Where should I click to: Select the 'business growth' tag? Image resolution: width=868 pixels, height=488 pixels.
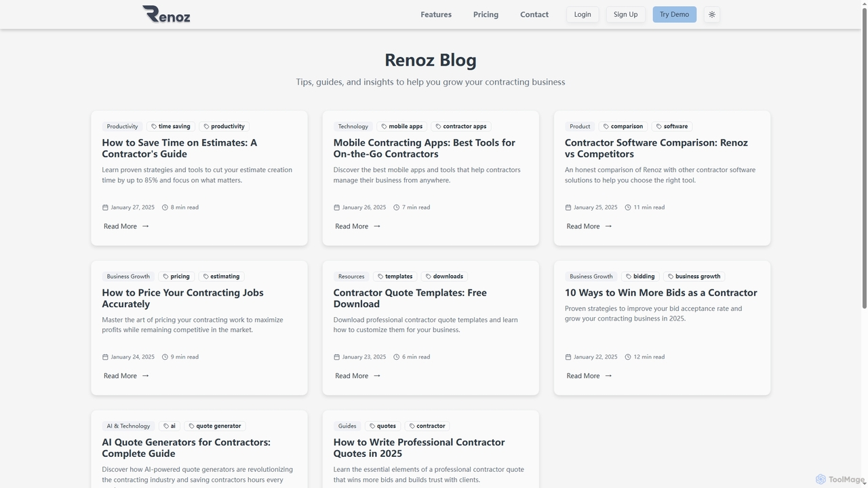coord(694,277)
